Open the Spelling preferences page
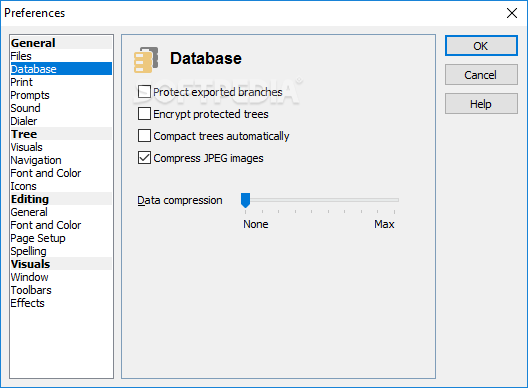The image size is (528, 388). point(61,251)
